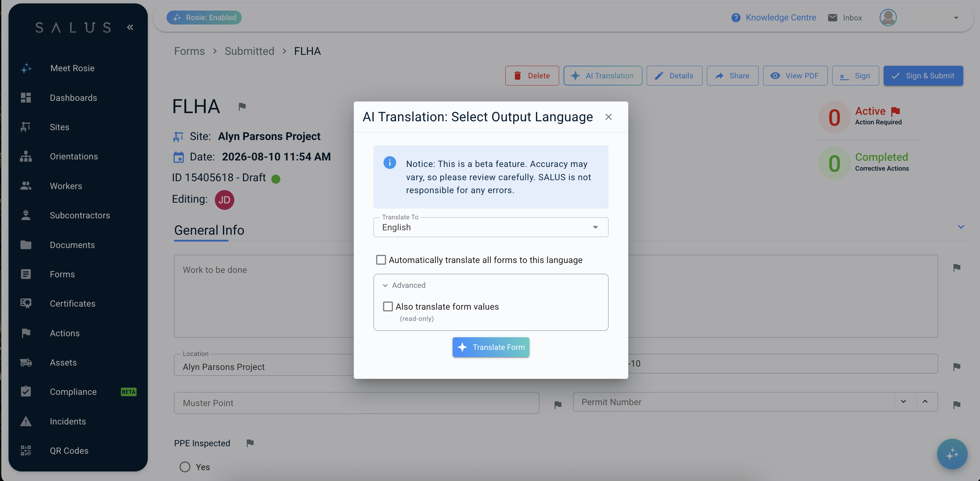
Task: Select the General Info tab
Action: click(209, 230)
